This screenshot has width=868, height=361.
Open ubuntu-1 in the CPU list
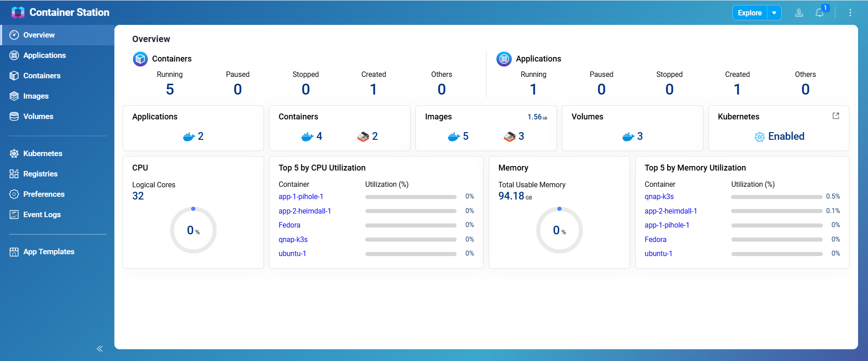pyautogui.click(x=292, y=253)
